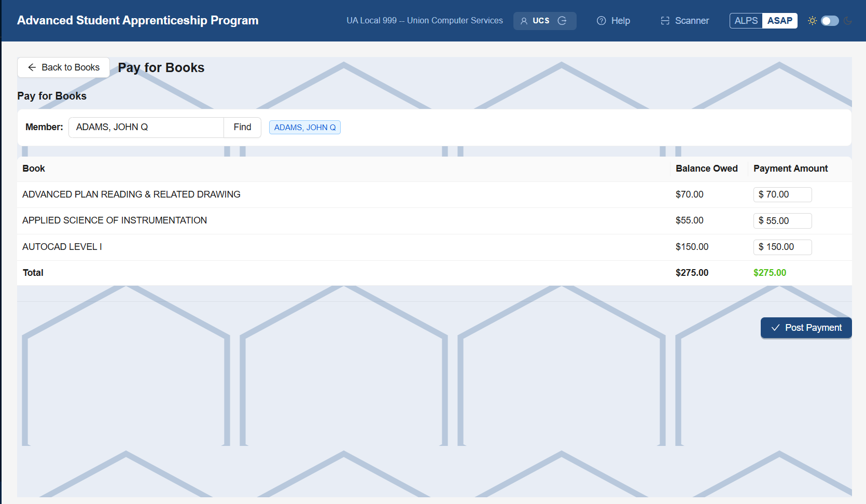Open the Scanner menu item
This screenshot has height=504, width=866.
point(685,21)
